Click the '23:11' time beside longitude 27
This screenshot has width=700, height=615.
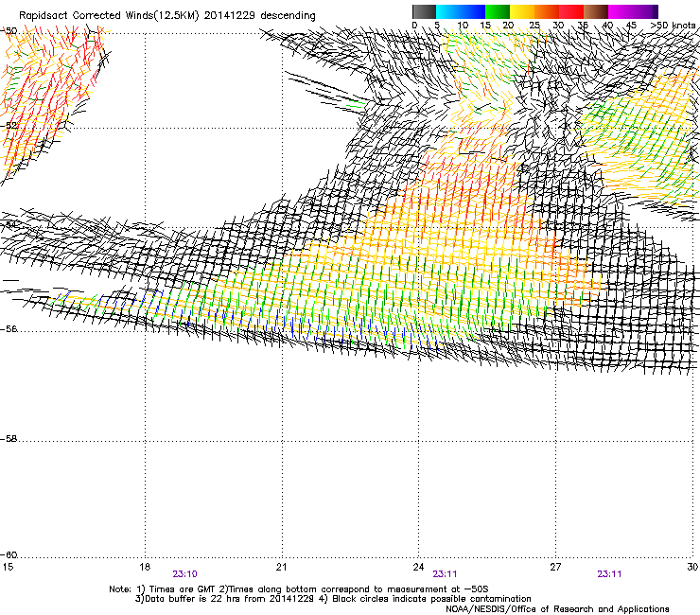coord(609,574)
